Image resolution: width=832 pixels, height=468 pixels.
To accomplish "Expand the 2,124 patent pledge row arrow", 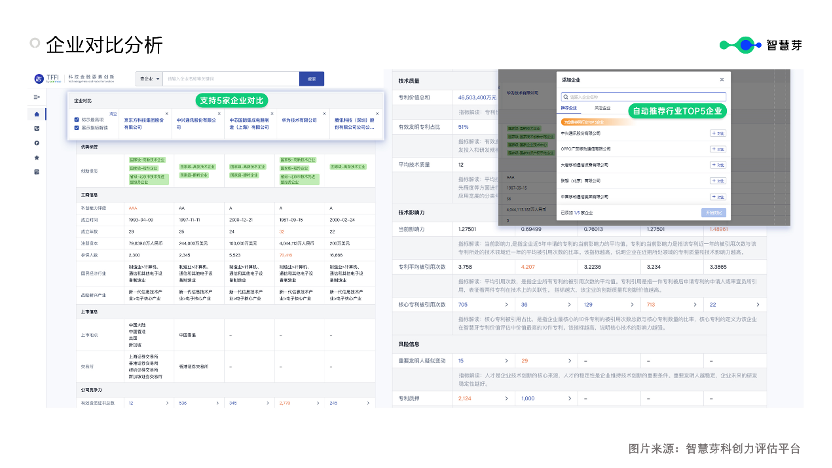I will pos(506,398).
